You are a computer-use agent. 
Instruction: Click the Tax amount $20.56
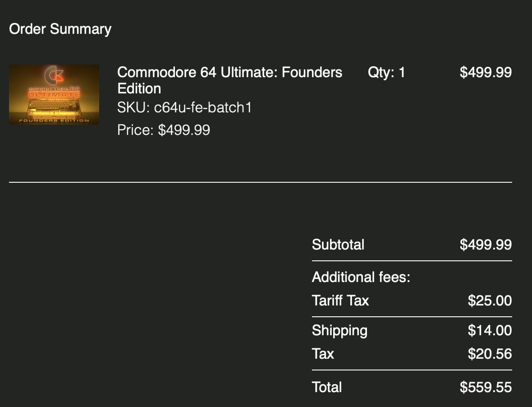(x=490, y=354)
